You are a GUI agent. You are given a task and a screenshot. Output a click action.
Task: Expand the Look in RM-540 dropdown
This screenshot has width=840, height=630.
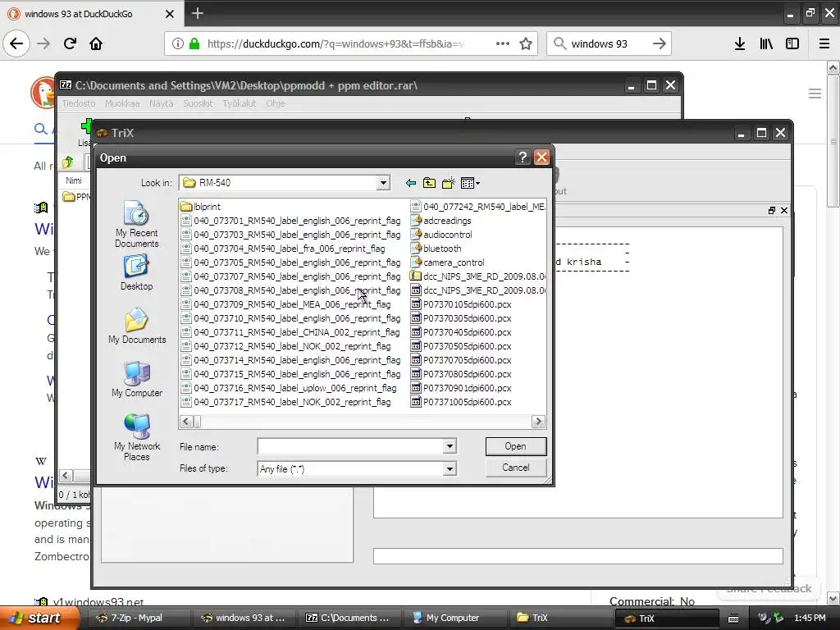[383, 183]
